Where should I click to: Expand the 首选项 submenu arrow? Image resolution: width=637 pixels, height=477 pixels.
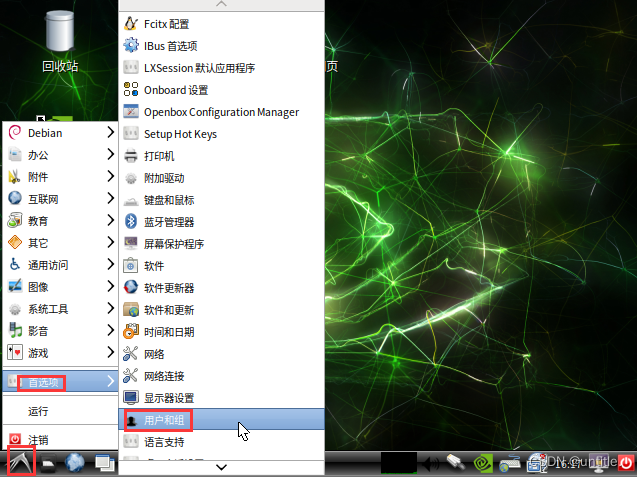(110, 381)
